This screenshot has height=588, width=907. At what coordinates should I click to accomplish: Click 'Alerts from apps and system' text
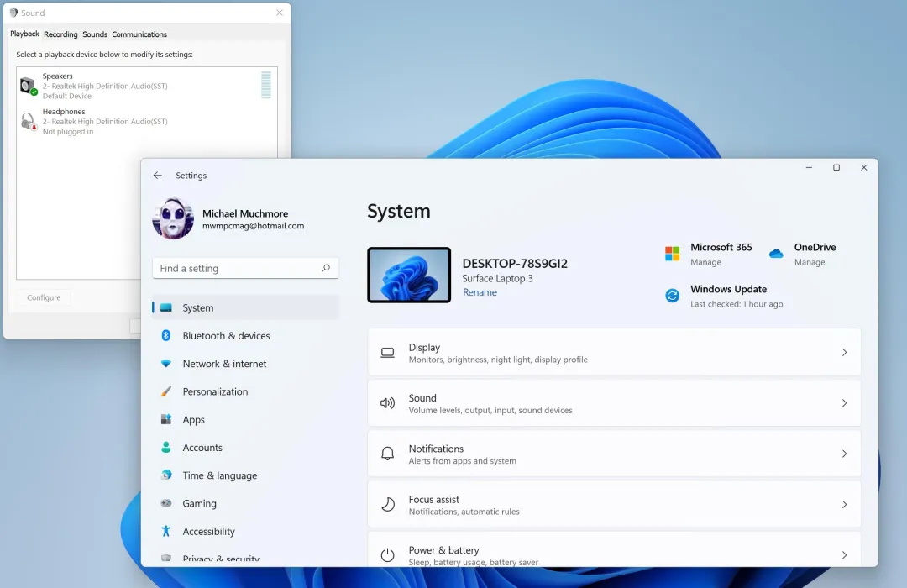coord(462,461)
